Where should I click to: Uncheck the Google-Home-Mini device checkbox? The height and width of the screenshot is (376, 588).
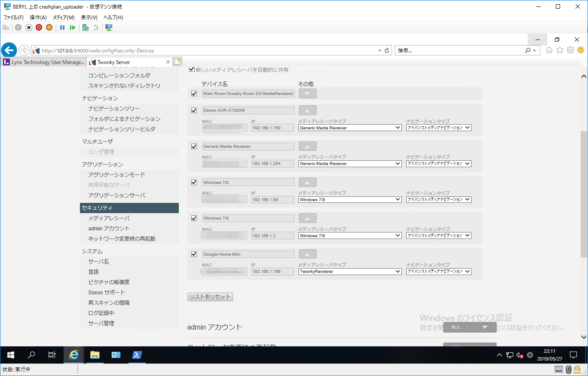(x=194, y=254)
